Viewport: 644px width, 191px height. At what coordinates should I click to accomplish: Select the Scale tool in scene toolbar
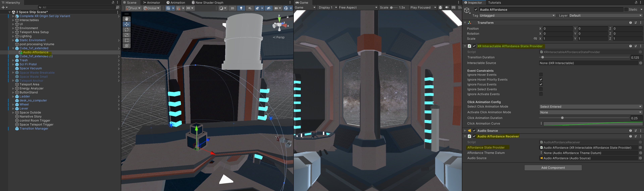[x=126, y=35]
